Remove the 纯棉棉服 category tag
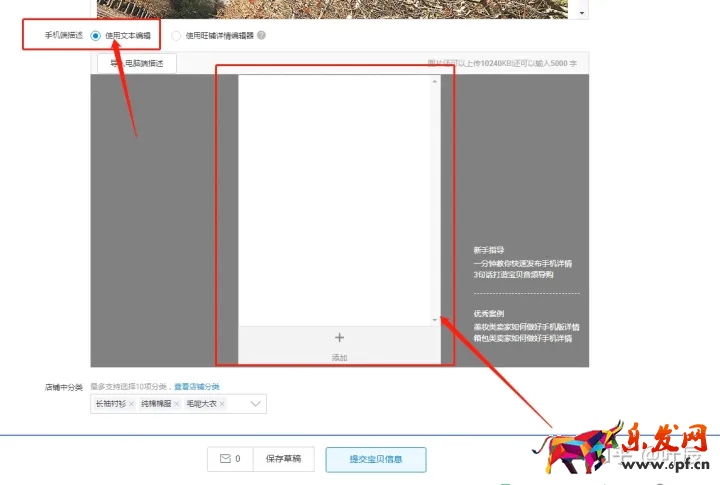720x485 pixels. [x=176, y=404]
